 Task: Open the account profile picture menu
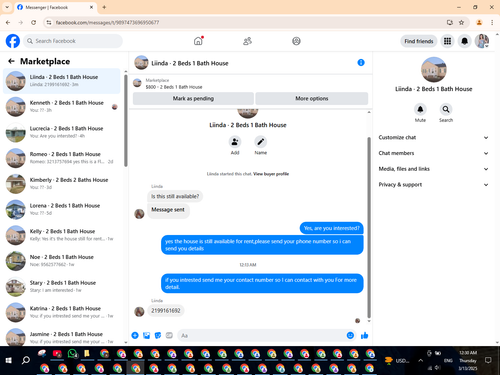click(x=482, y=41)
